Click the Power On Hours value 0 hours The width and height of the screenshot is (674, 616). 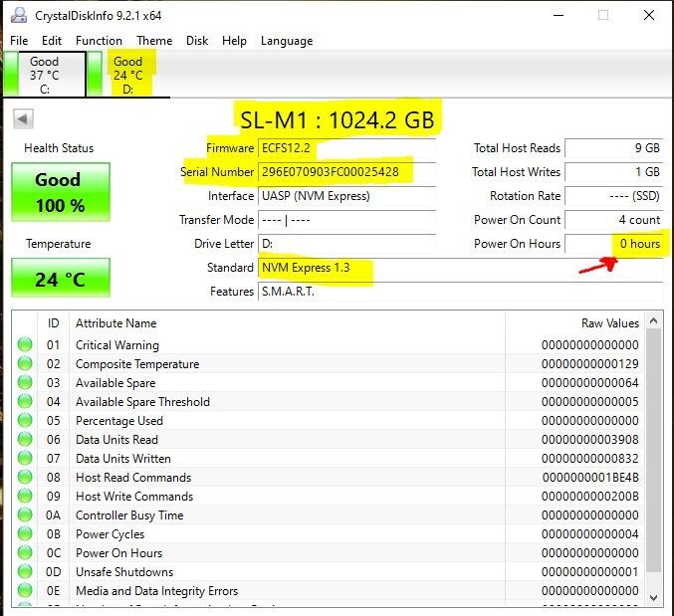click(x=614, y=244)
